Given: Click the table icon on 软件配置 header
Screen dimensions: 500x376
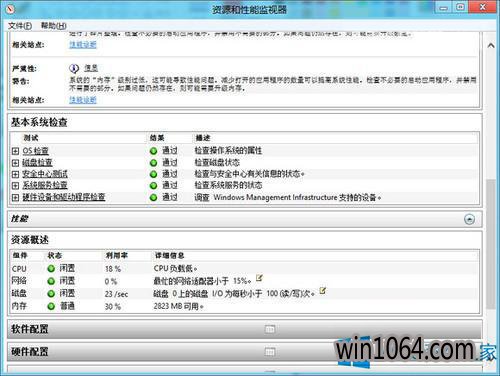Looking at the screenshot, I should [x=270, y=329].
